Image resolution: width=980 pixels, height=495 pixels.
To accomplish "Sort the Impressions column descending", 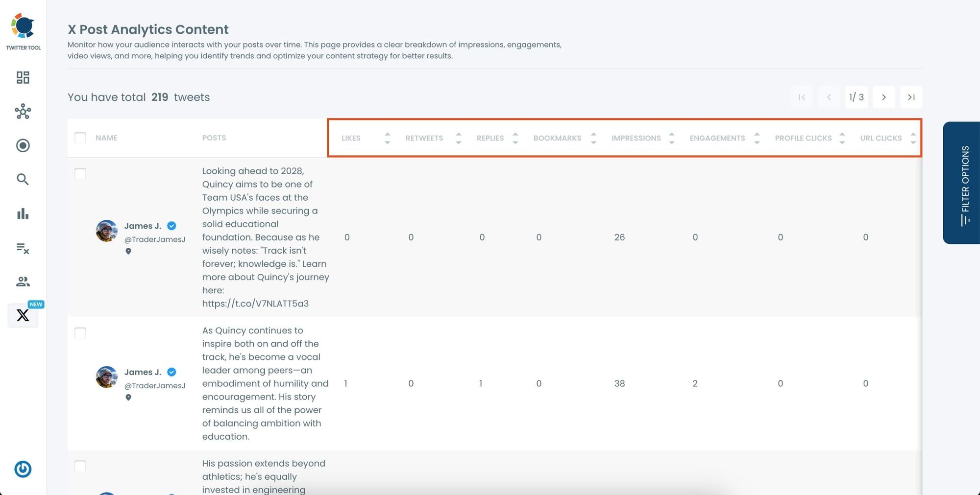I will click(672, 142).
